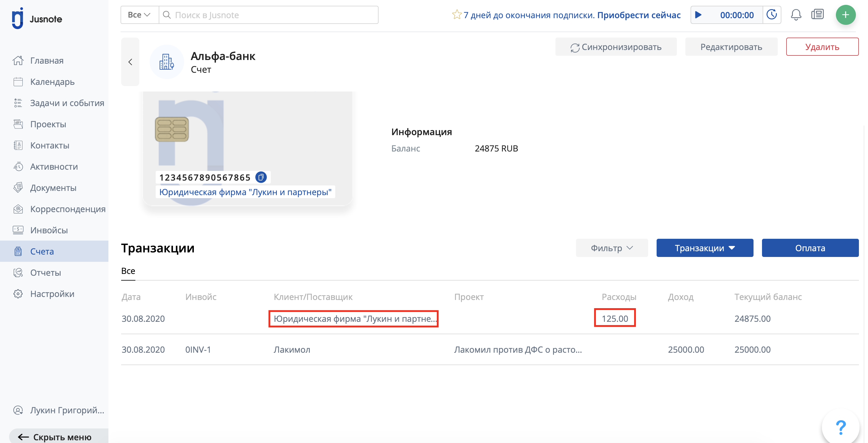Open the timer history clock icon

(772, 15)
